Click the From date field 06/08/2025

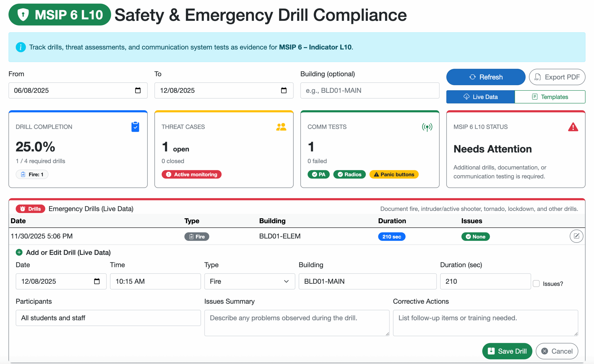tap(78, 90)
